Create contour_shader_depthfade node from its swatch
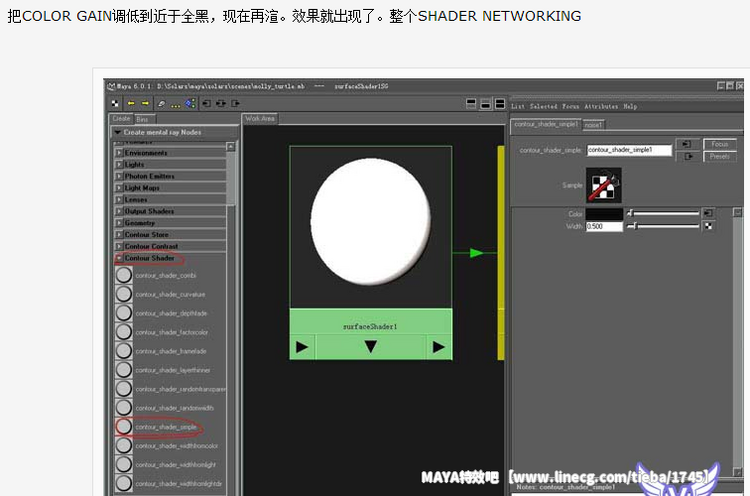The image size is (750, 496). point(124,313)
